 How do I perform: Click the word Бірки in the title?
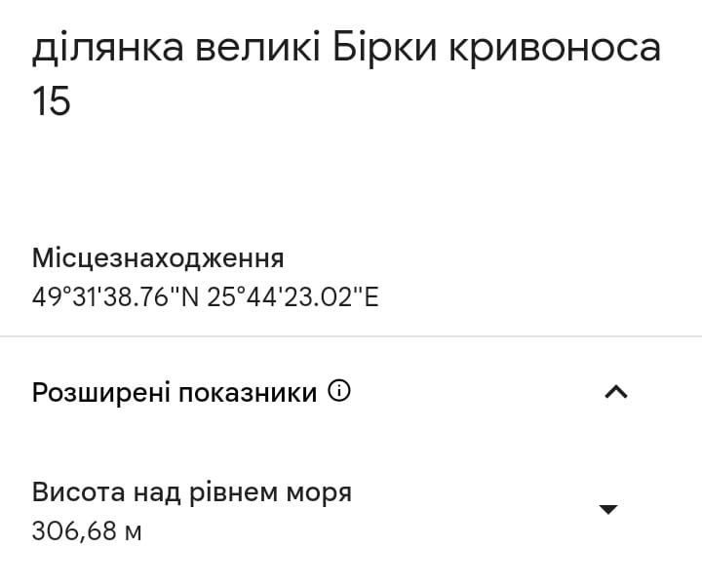[384, 47]
